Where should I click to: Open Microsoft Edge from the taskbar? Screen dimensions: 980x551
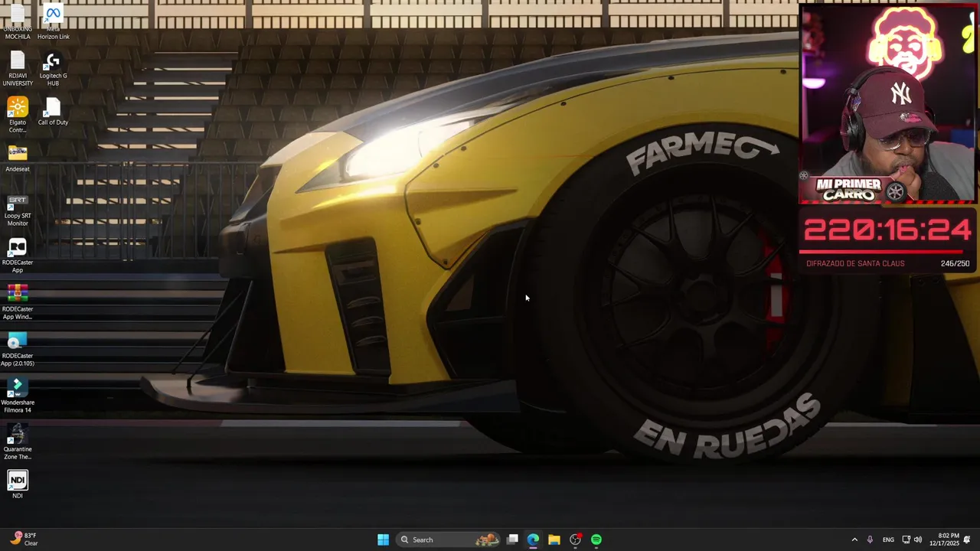533,540
